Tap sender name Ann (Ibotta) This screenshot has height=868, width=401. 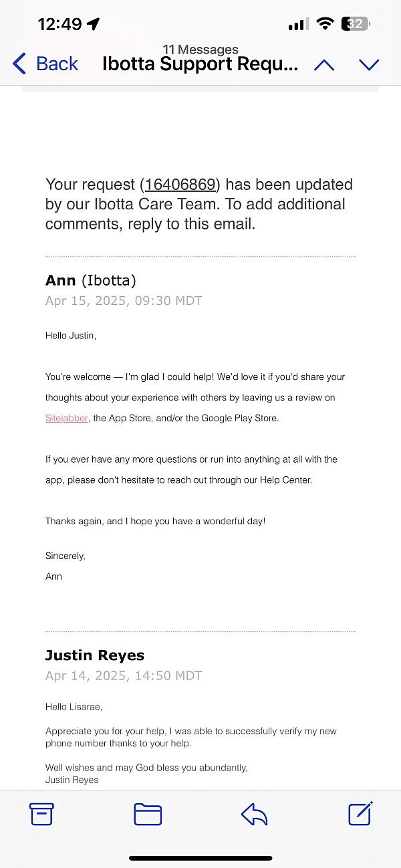click(91, 280)
